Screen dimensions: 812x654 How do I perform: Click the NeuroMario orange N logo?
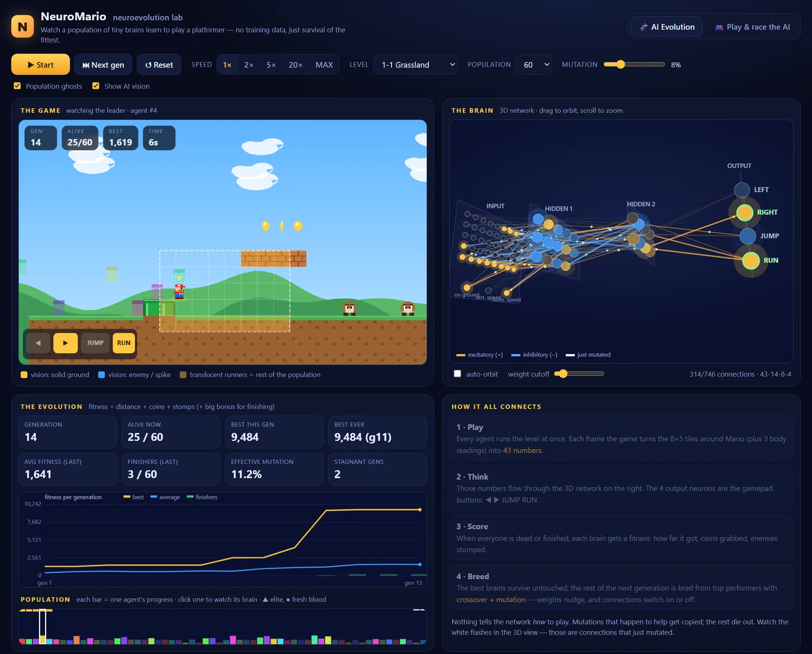tap(22, 26)
